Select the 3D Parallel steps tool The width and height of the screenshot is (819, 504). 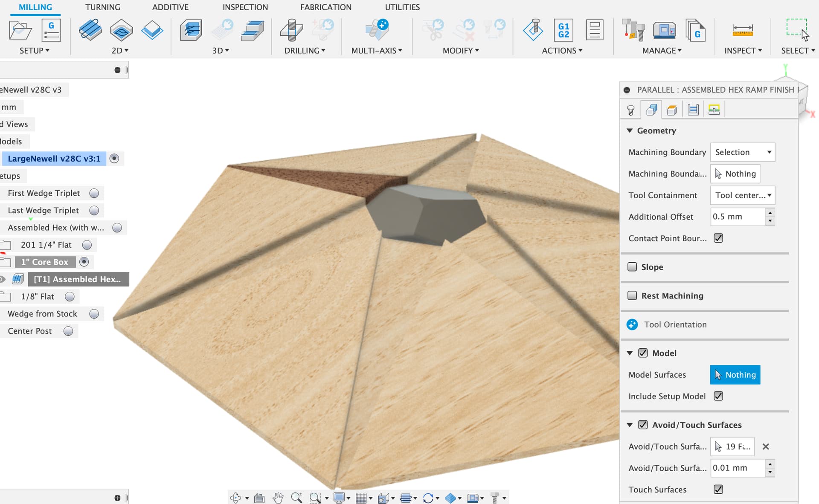coord(253,30)
